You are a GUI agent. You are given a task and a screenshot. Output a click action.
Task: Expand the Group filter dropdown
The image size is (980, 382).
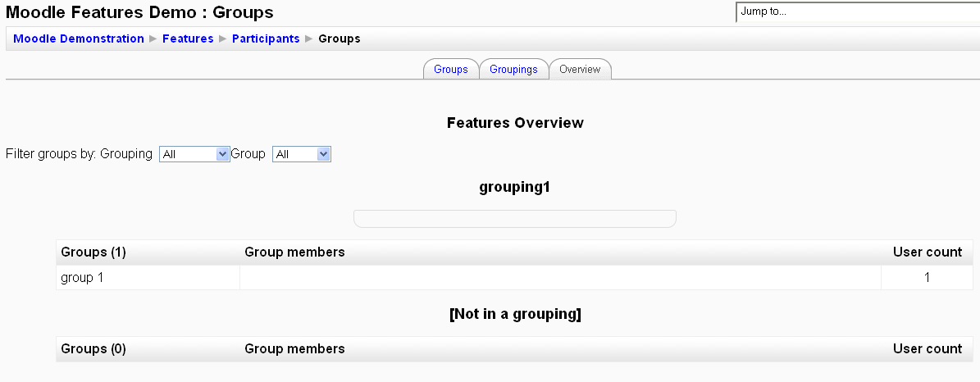point(301,154)
